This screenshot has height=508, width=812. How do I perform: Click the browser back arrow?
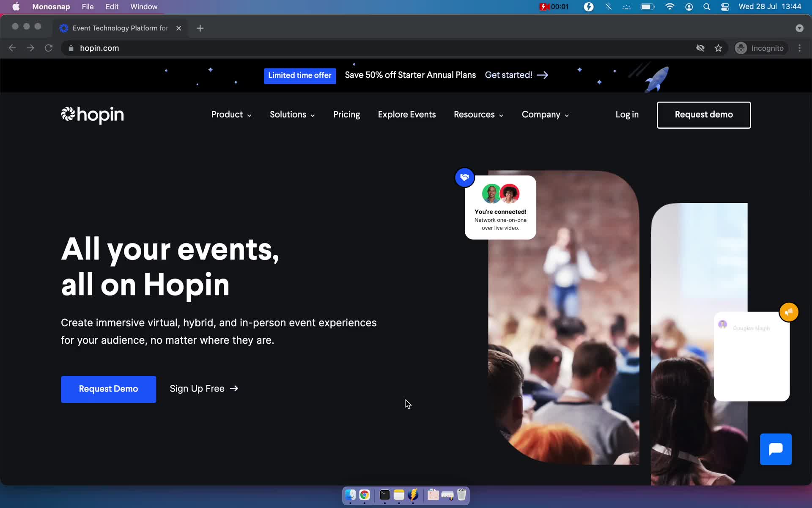pyautogui.click(x=12, y=48)
